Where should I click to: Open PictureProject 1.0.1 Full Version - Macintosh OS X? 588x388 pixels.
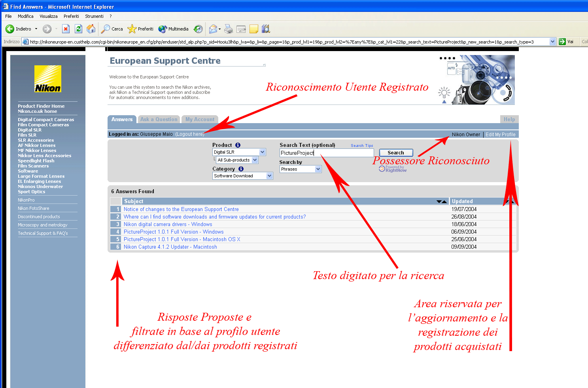pyautogui.click(x=182, y=239)
